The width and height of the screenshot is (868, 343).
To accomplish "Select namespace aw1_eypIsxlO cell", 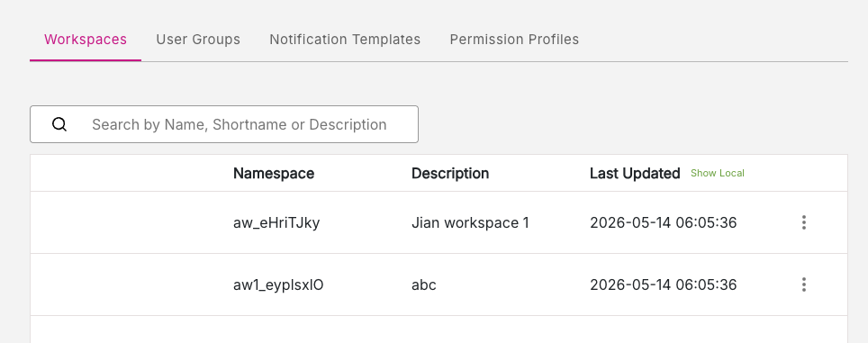I will tap(278, 284).
